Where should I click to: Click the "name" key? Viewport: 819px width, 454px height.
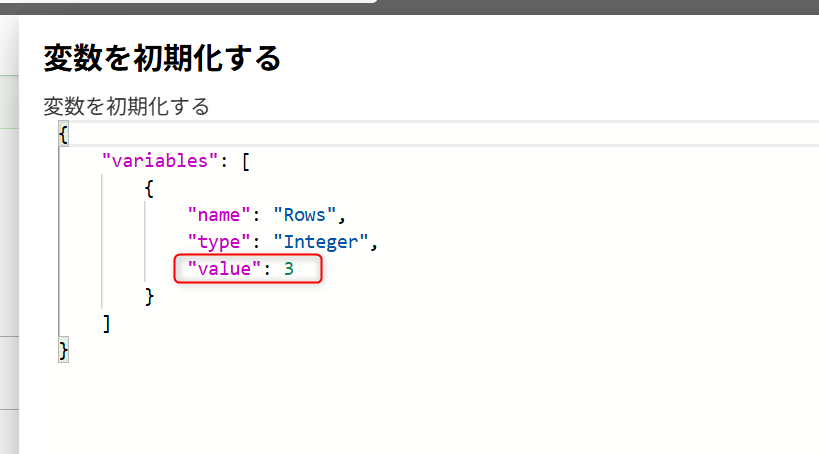click(219, 215)
